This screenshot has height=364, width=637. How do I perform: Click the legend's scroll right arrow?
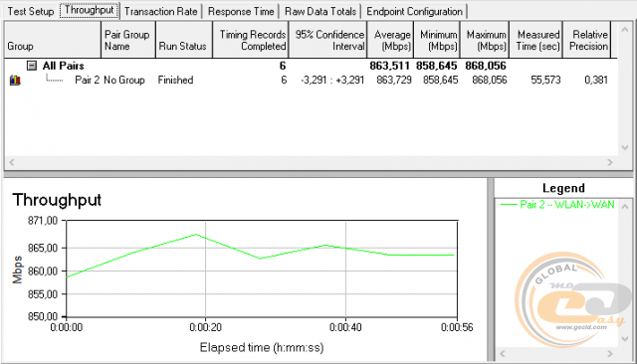click(610, 353)
